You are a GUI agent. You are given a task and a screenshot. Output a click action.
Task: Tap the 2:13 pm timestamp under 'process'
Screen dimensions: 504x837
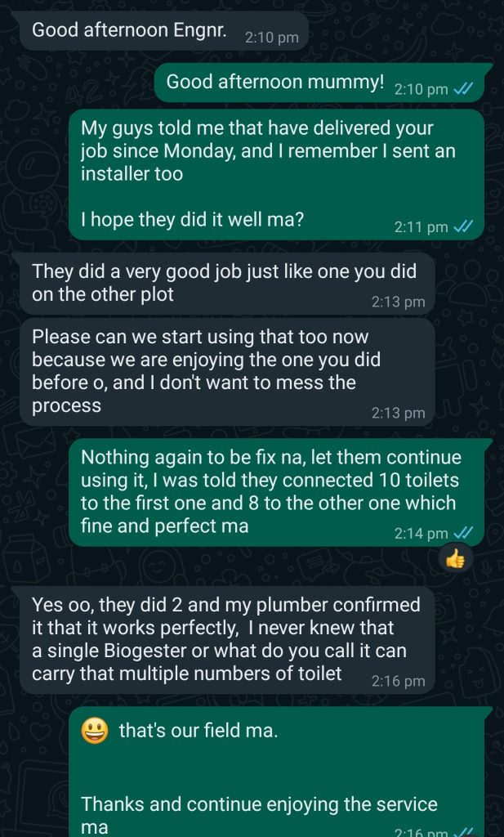399,413
